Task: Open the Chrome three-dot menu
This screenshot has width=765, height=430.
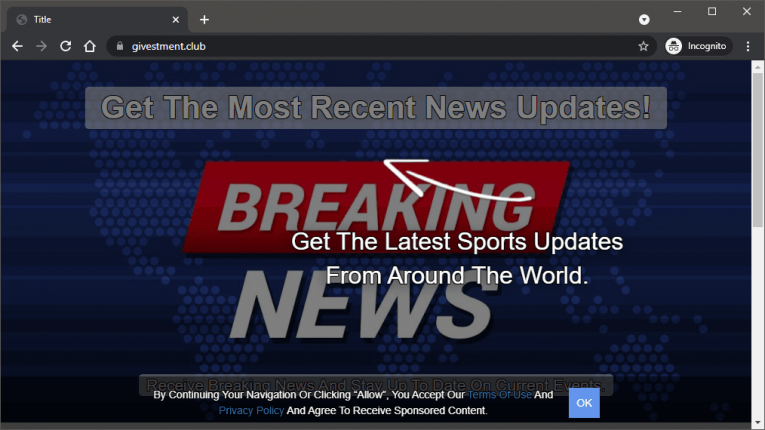Action: click(748, 46)
